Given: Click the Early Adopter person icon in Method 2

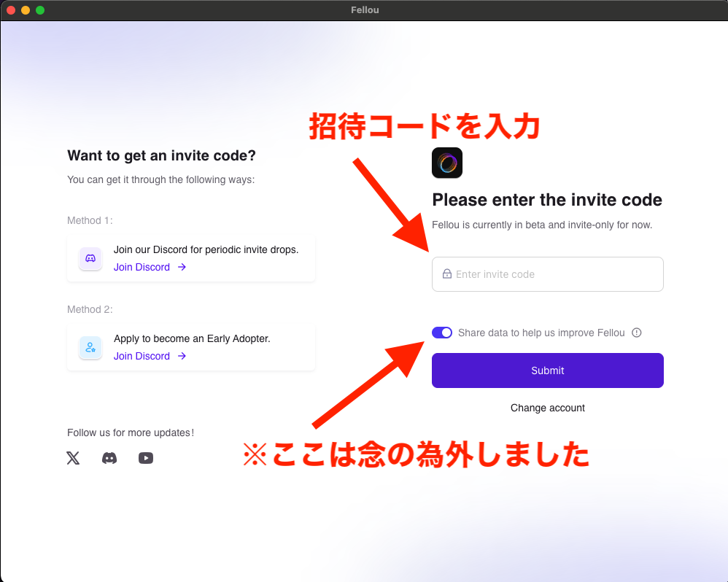Looking at the screenshot, I should point(90,347).
